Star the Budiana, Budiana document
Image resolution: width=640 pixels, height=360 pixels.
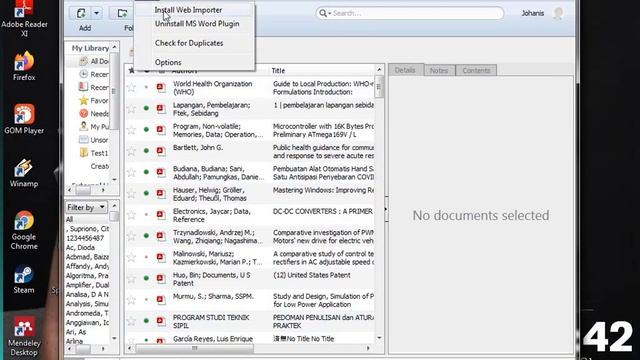click(x=131, y=172)
